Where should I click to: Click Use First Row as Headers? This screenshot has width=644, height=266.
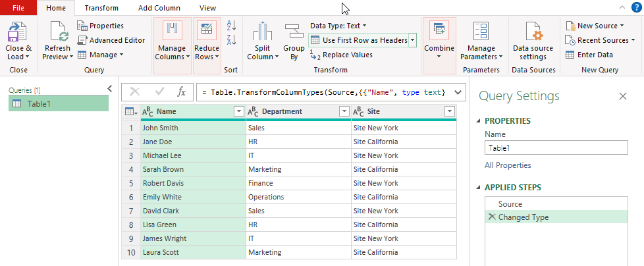point(359,40)
